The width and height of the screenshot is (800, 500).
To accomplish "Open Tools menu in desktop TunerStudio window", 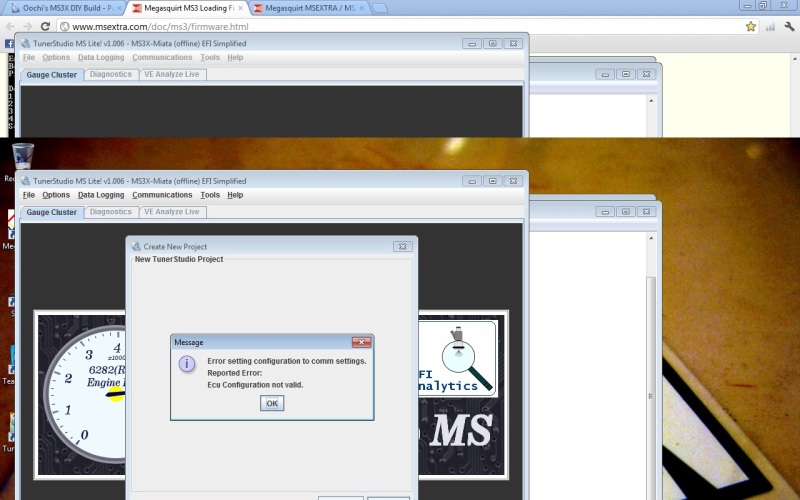I will click(210, 195).
